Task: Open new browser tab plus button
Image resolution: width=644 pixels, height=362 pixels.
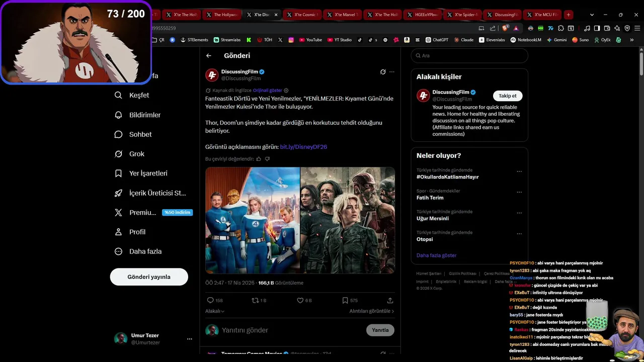Action: click(569, 15)
